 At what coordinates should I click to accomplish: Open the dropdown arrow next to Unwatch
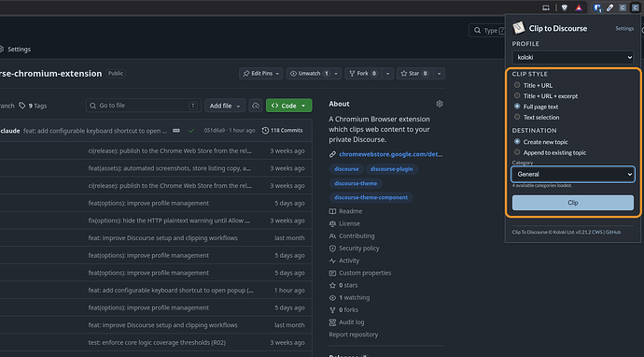pyautogui.click(x=336, y=73)
